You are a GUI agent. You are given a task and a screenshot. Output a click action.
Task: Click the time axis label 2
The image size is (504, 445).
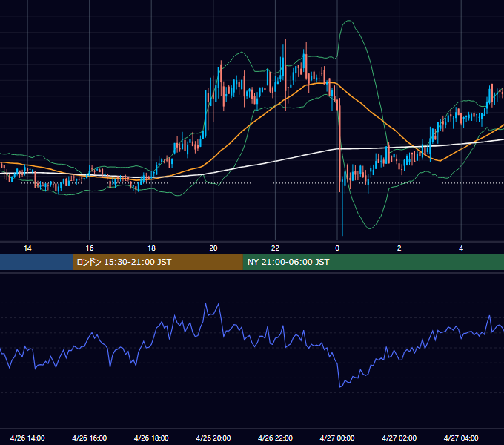pos(399,248)
